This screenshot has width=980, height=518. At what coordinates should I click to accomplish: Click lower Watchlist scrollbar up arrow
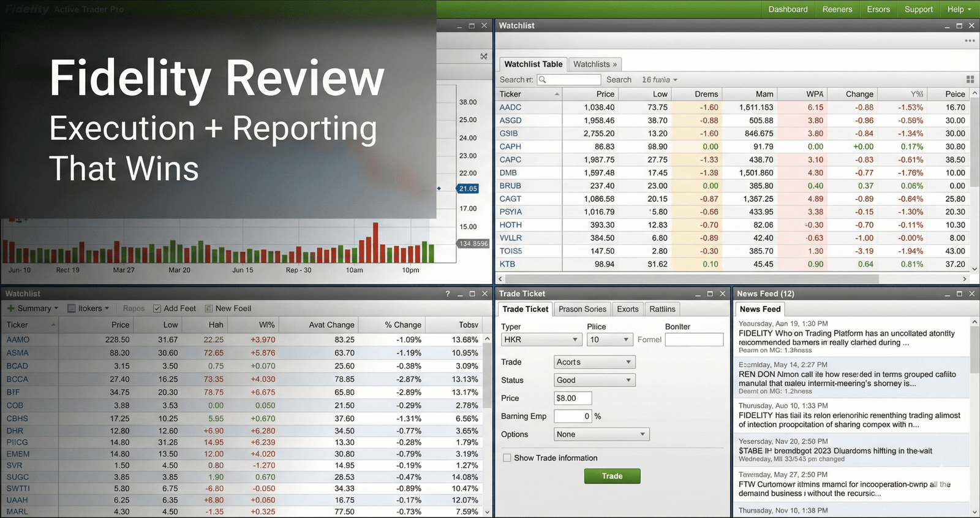488,338
